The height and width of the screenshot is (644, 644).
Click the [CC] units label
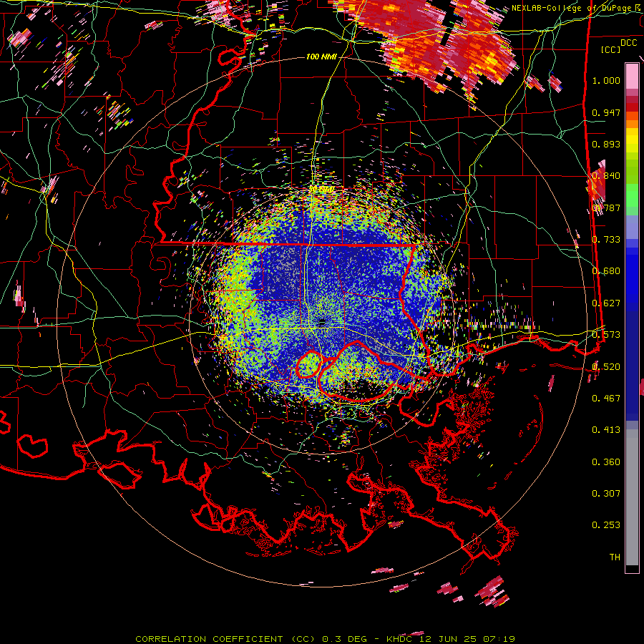(610, 49)
